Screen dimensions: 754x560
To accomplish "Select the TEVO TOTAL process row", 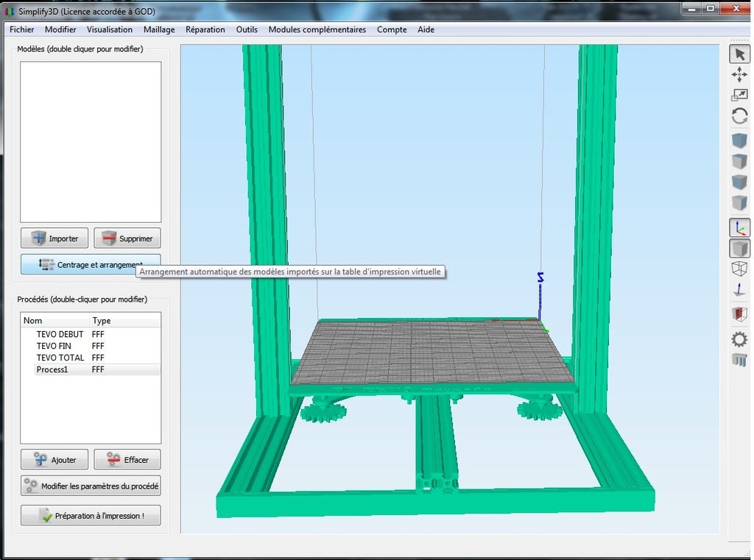I will [x=91, y=358].
